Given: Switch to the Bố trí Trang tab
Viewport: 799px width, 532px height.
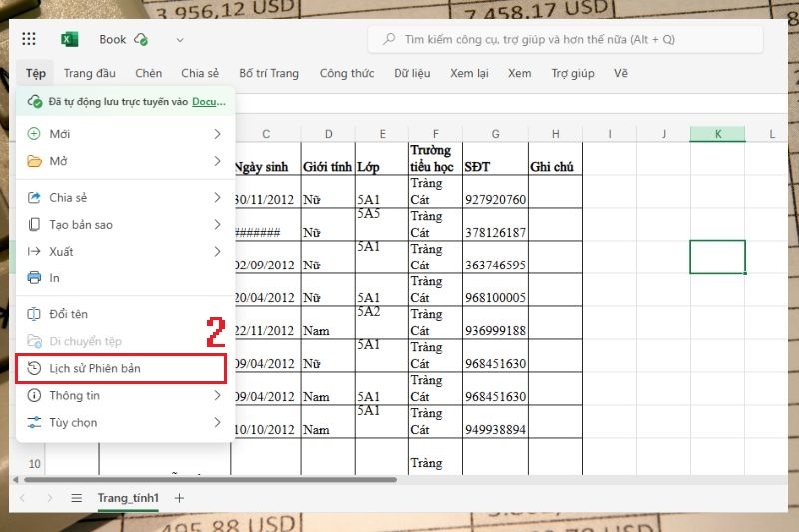Looking at the screenshot, I should (x=269, y=73).
